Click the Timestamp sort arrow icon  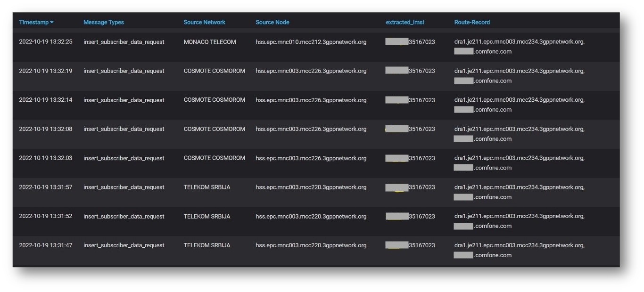(x=52, y=23)
